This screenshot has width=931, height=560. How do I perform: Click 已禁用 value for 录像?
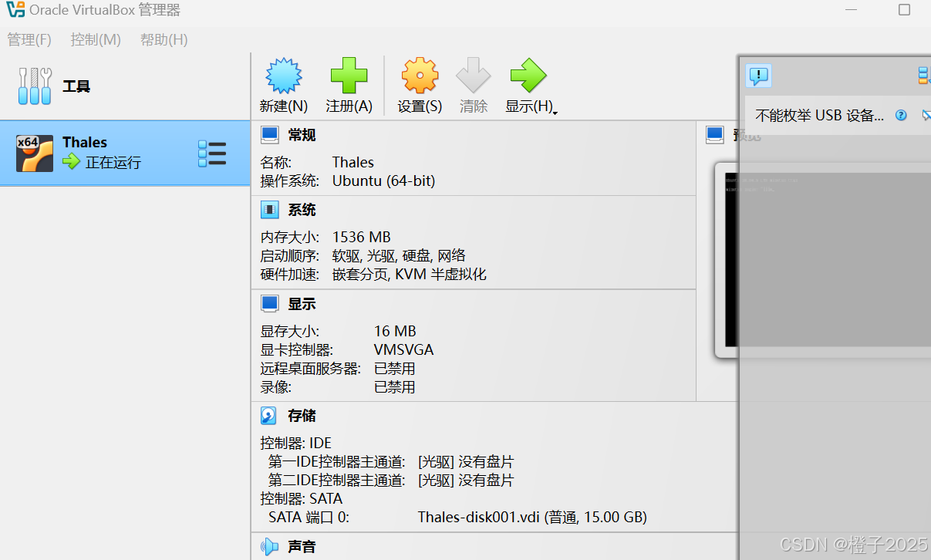(x=395, y=387)
